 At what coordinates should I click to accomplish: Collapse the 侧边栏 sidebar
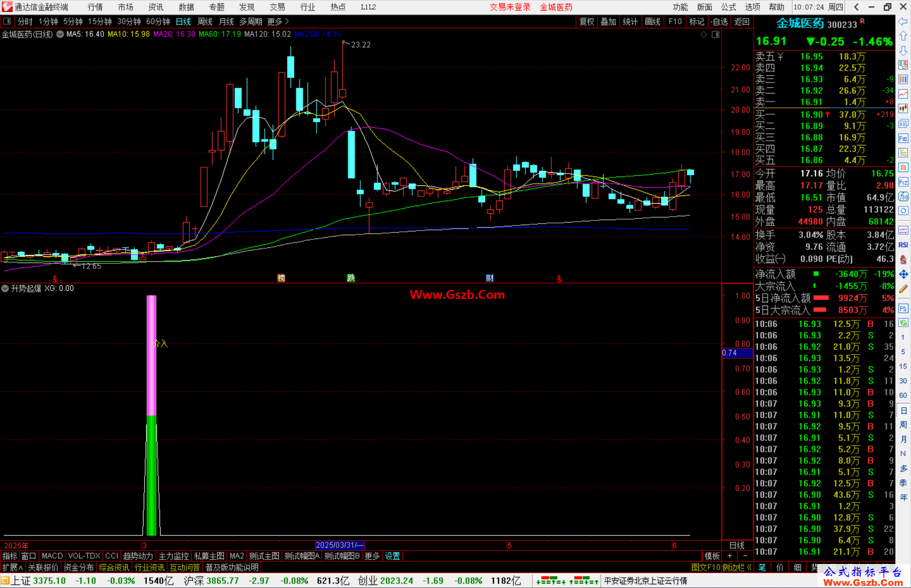click(737, 567)
